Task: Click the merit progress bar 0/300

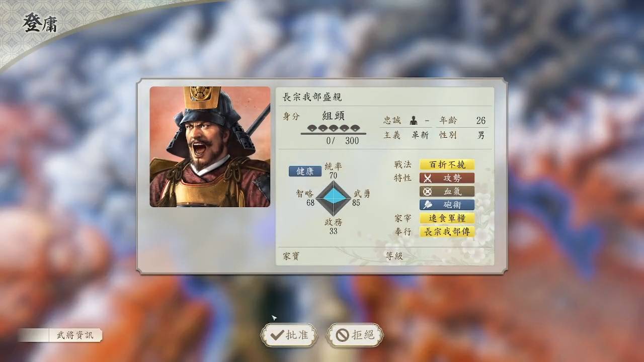Action: click(x=334, y=134)
